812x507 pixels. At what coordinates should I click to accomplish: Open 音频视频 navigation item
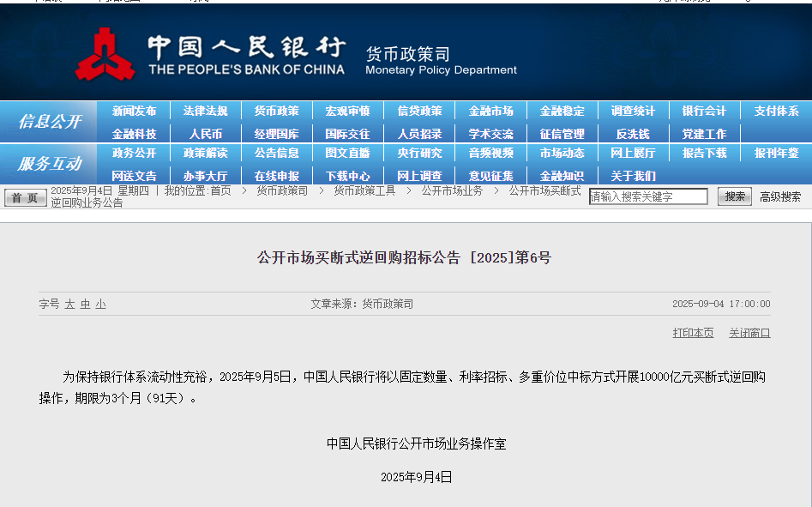tap(491, 153)
